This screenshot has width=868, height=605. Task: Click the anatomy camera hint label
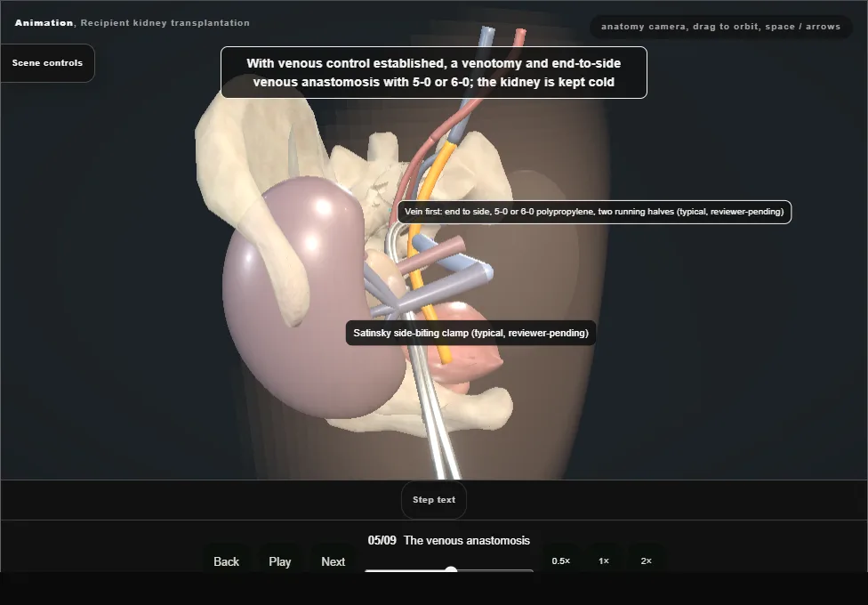720,27
